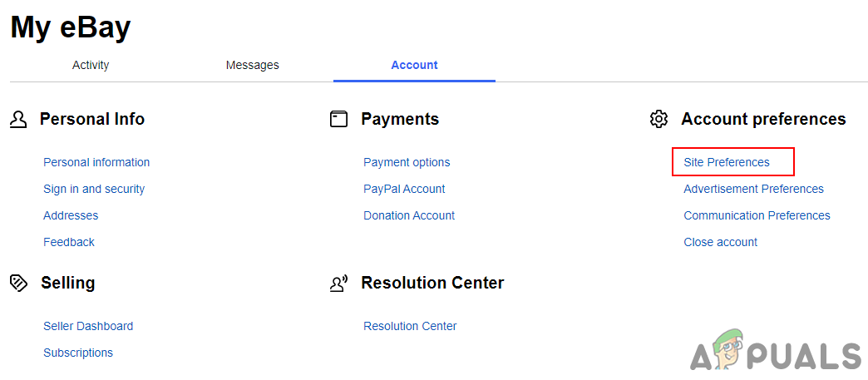Click the Payments card icon
868x380 pixels.
click(x=338, y=120)
